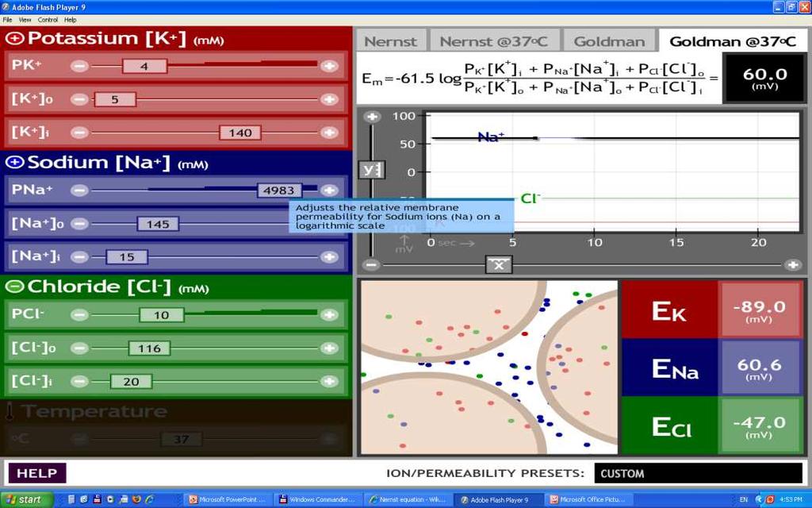Open the Help menu in menu bar
Image resolution: width=812 pixels, height=508 pixels.
pyautogui.click(x=71, y=20)
